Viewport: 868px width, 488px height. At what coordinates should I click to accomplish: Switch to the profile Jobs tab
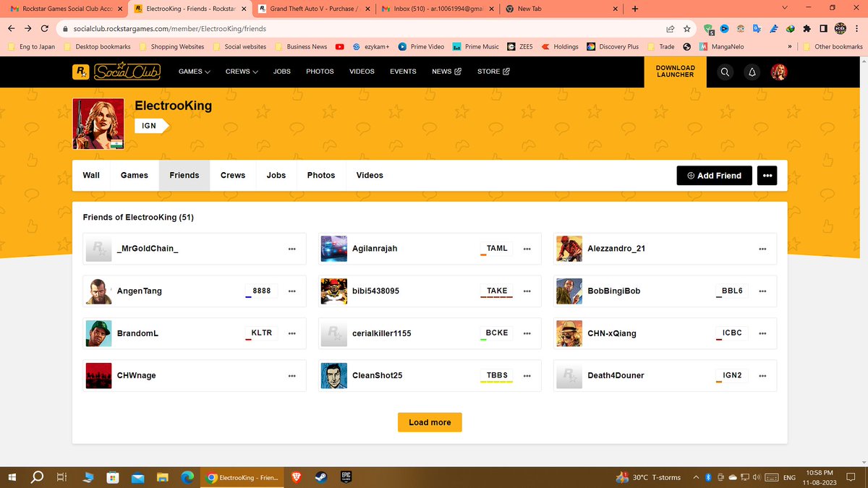(276, 176)
